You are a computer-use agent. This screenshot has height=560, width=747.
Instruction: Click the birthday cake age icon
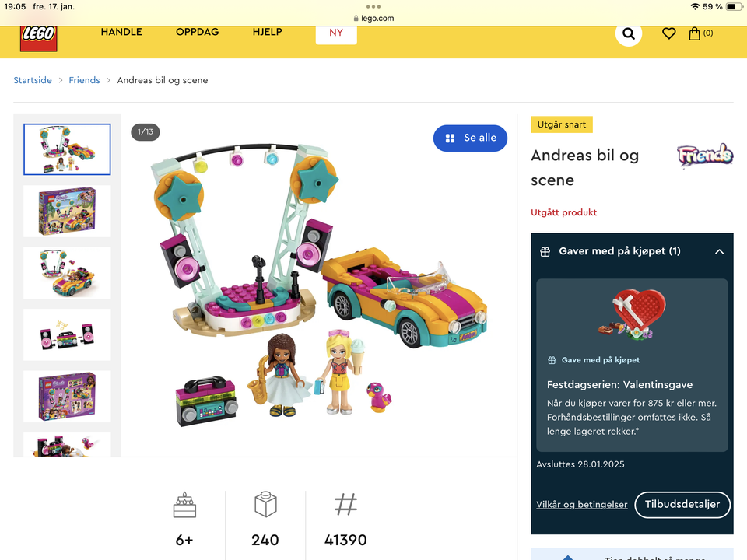click(x=185, y=505)
